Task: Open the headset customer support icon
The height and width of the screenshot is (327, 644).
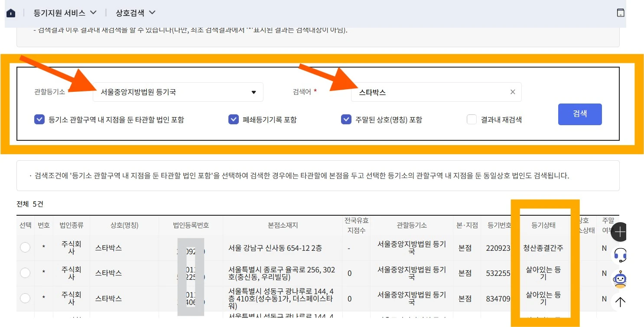Action: [621, 256]
